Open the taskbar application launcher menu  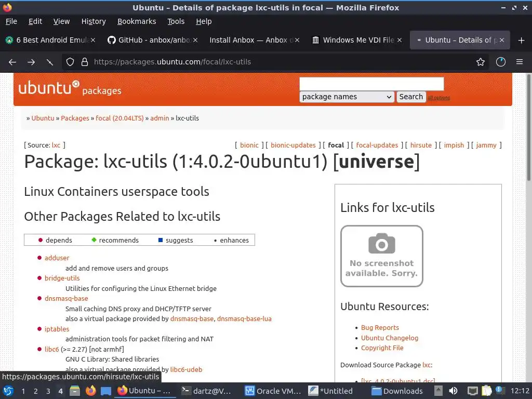[x=8, y=391]
